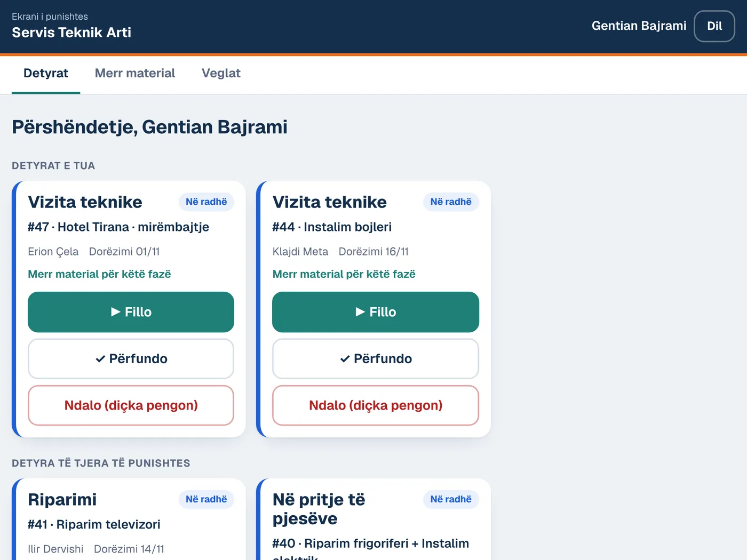Click 'Ekrani i punishtes' subtitle

coord(50,17)
